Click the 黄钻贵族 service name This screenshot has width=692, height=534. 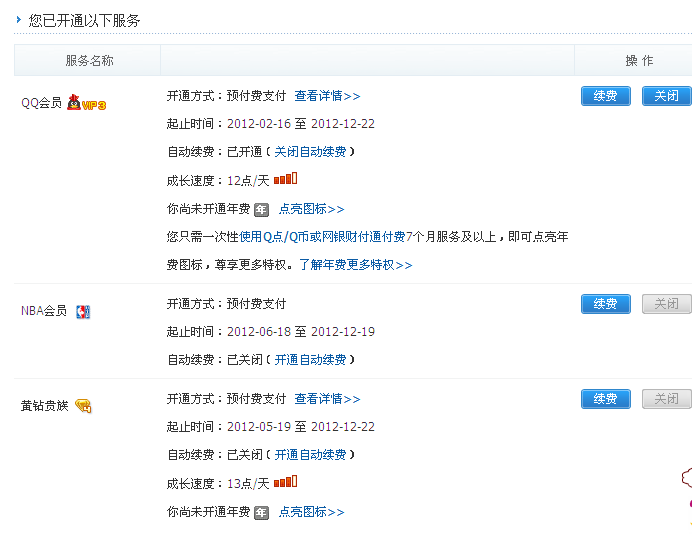tap(45, 406)
